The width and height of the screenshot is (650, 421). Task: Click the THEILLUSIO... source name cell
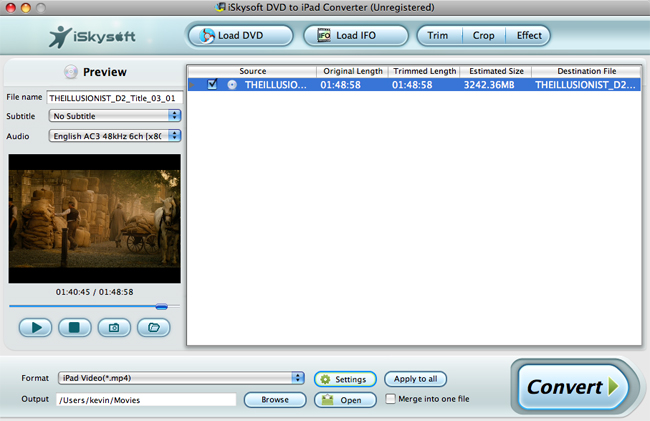(276, 85)
